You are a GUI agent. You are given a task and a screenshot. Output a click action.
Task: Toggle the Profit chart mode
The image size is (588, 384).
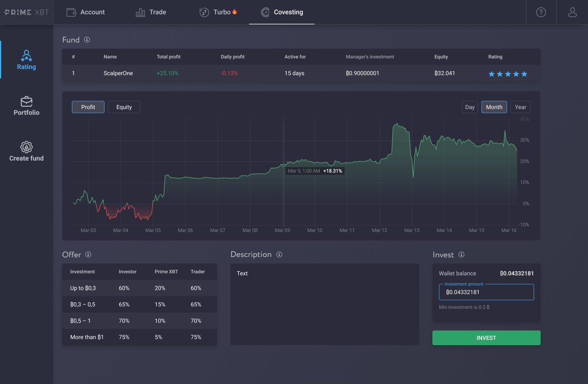pos(88,106)
